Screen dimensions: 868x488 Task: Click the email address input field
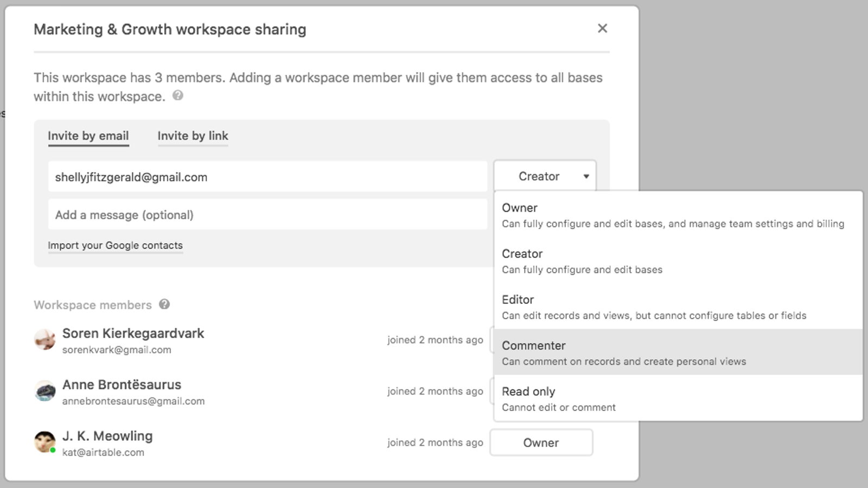tap(267, 176)
